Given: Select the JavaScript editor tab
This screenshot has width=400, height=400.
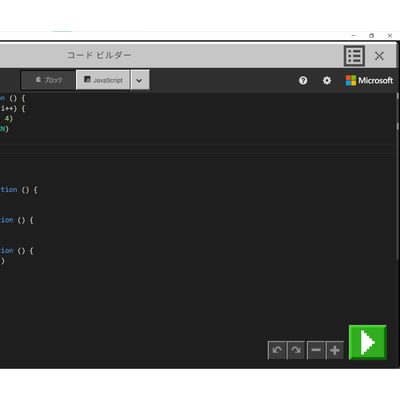Looking at the screenshot, I should pos(103,80).
